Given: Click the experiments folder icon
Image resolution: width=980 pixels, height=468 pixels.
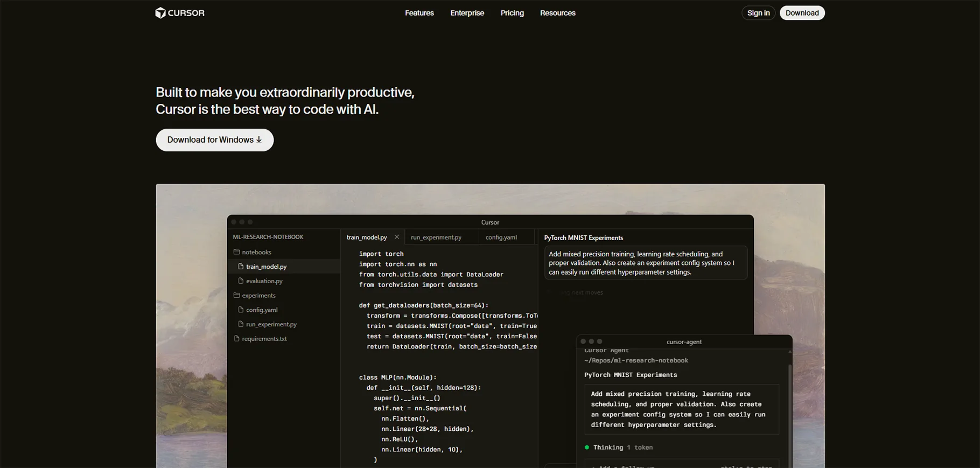Looking at the screenshot, I should [236, 295].
